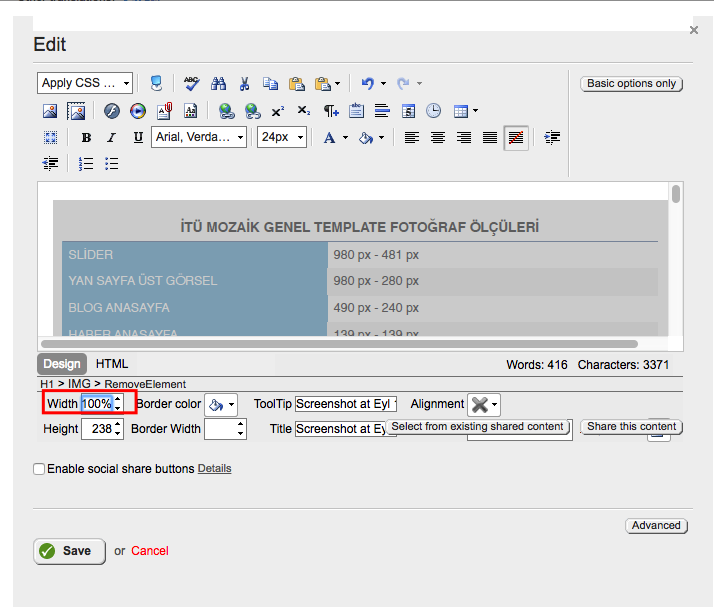Remove link with the second globe icon
The width and height of the screenshot is (714, 615).
[252, 111]
